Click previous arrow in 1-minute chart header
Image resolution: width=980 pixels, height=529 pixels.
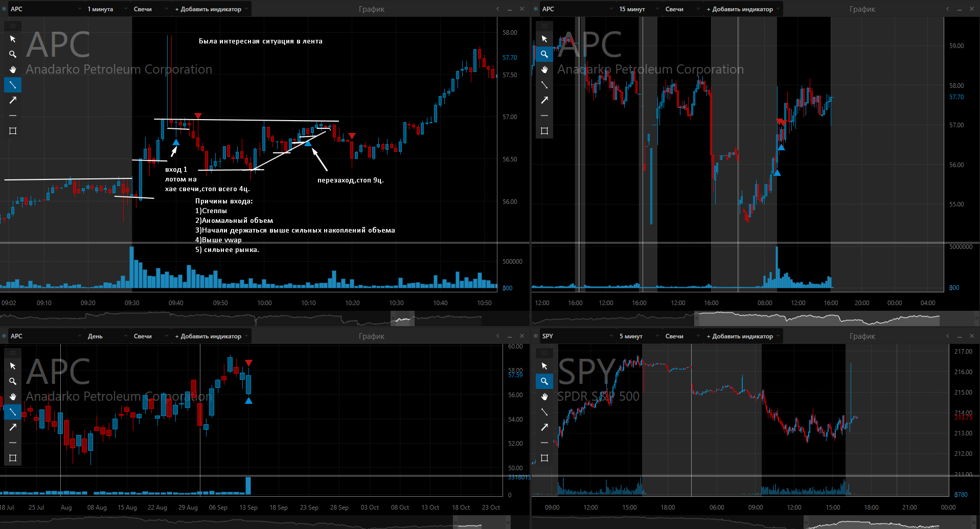pos(497,9)
